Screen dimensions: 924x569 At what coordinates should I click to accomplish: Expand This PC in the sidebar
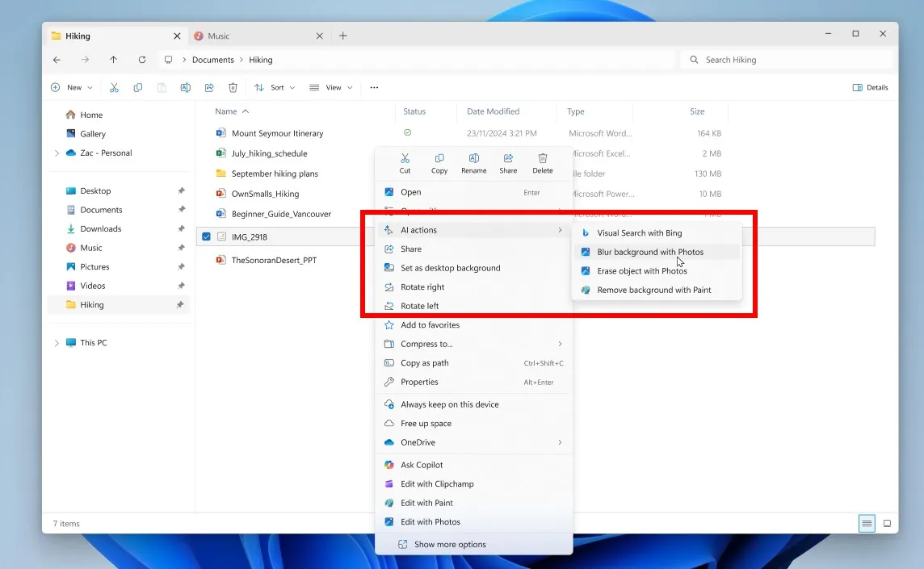tap(56, 342)
